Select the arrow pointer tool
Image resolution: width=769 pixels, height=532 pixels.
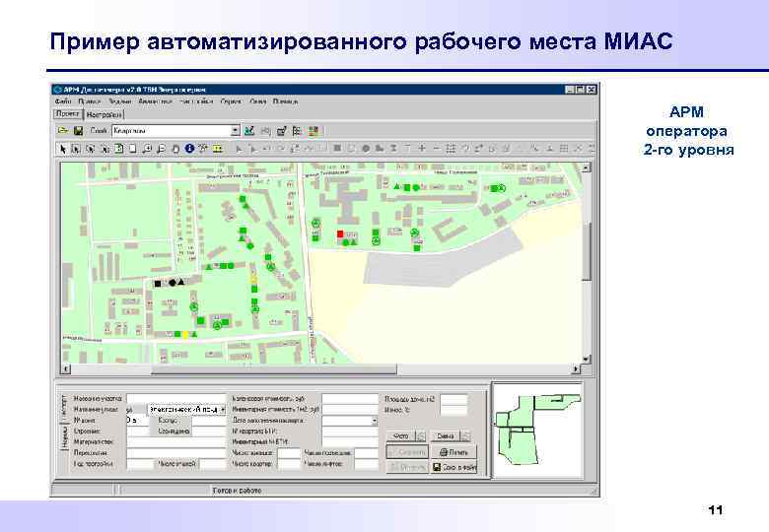click(x=62, y=149)
